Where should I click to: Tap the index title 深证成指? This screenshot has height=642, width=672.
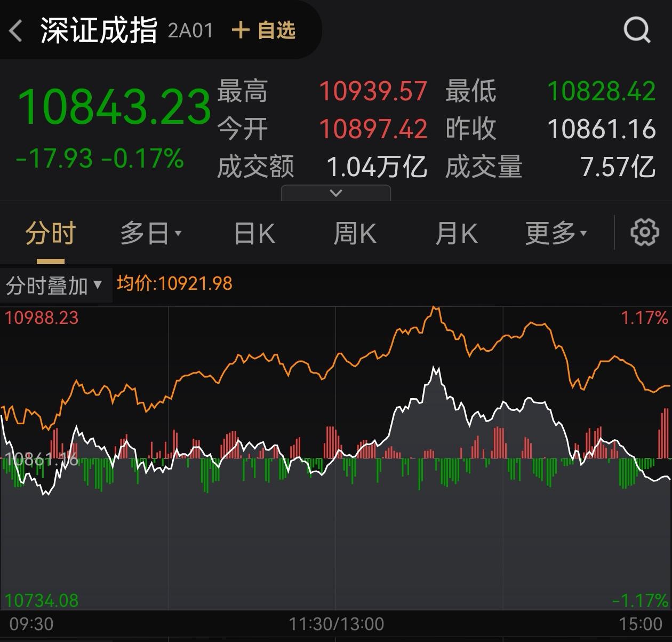pos(99,30)
